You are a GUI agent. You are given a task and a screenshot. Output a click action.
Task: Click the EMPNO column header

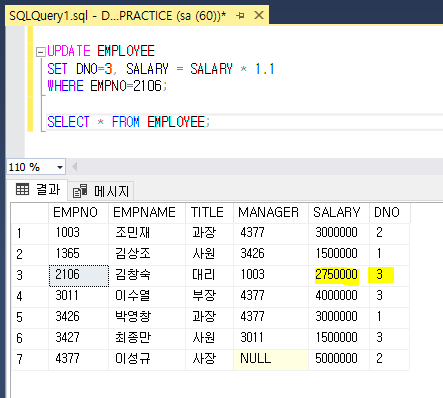click(78, 213)
